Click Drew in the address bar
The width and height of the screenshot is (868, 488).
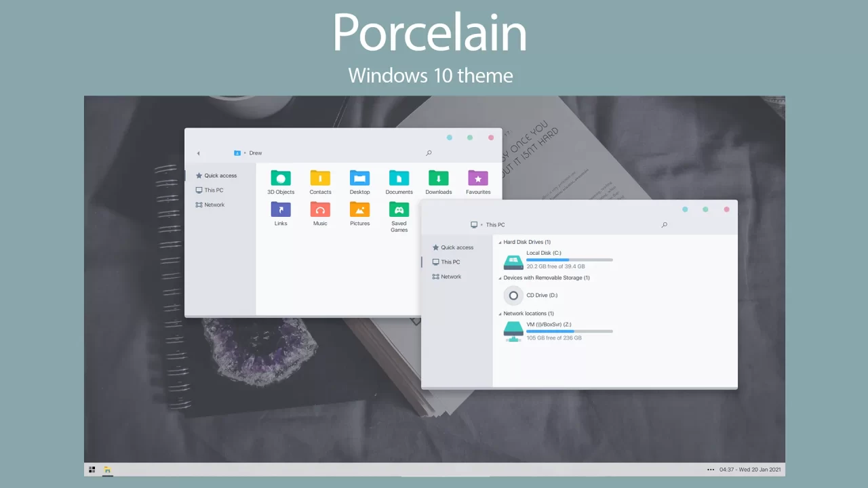click(x=256, y=153)
